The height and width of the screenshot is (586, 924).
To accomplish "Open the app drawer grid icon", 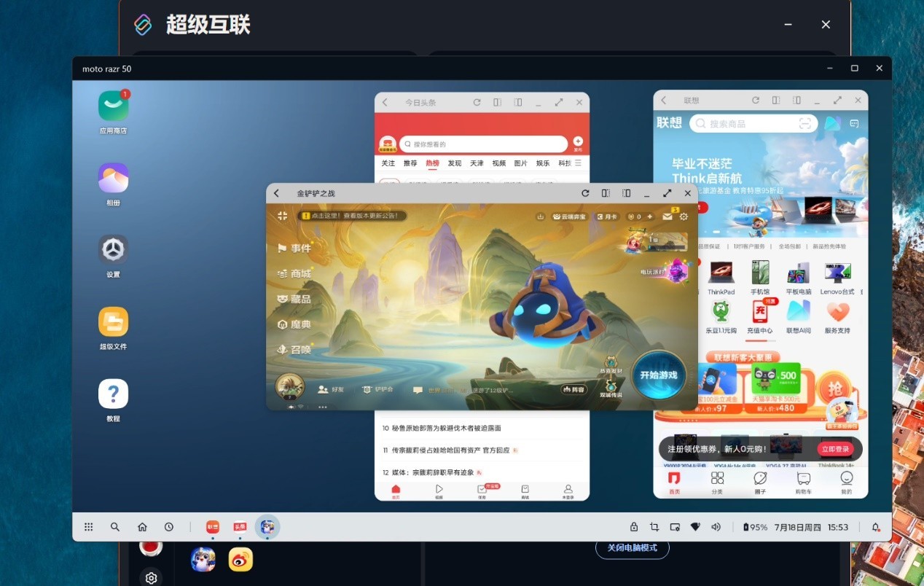I will click(88, 527).
